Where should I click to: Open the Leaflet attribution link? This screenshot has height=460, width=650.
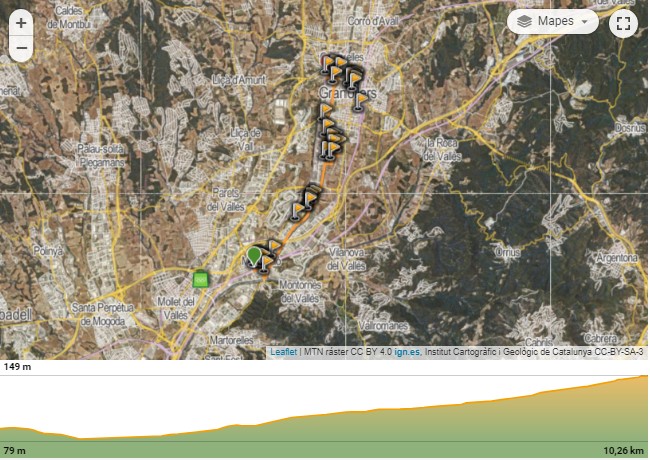coord(283,352)
